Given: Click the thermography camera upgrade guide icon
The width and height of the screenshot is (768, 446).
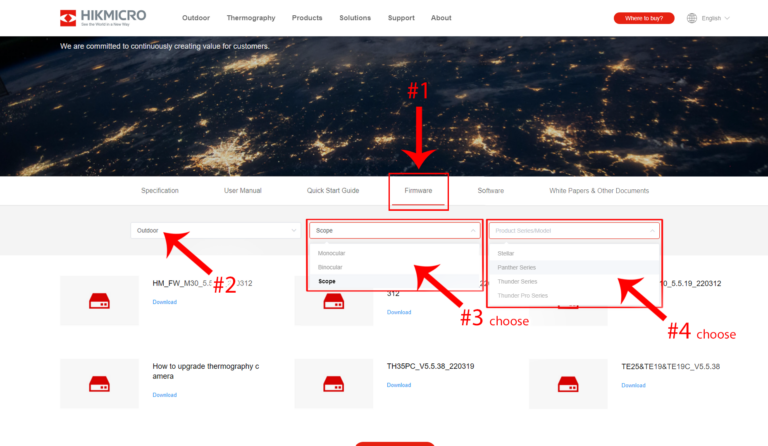Looking at the screenshot, I should 99,383.
